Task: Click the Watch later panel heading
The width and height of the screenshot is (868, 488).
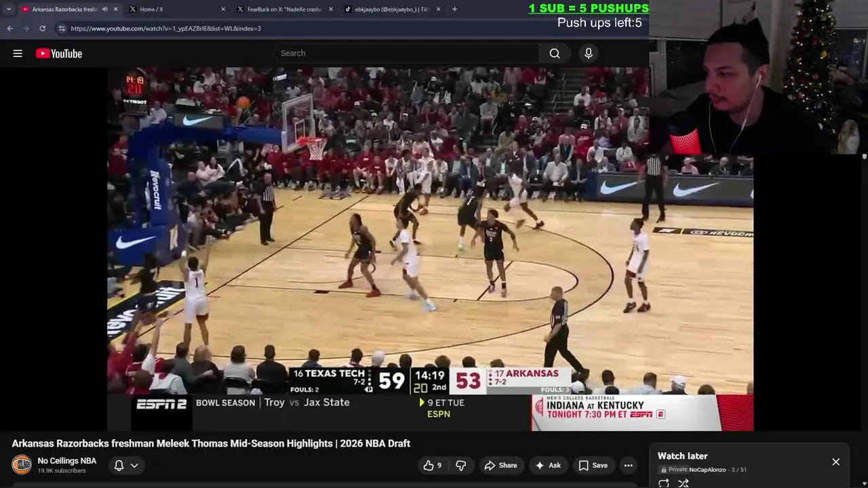Action: click(x=682, y=456)
